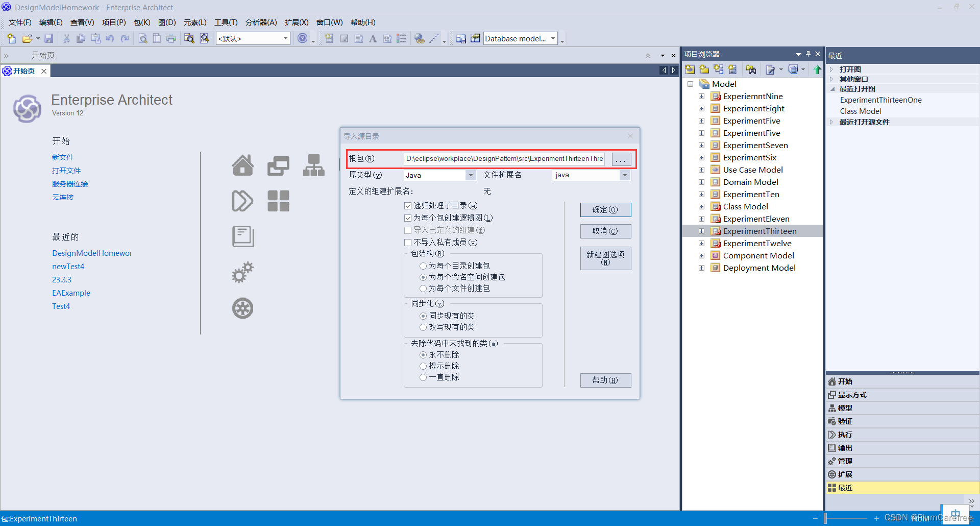Viewport: 980px width, 526px height.
Task: Select package per namespace radio button
Action: 423,277
